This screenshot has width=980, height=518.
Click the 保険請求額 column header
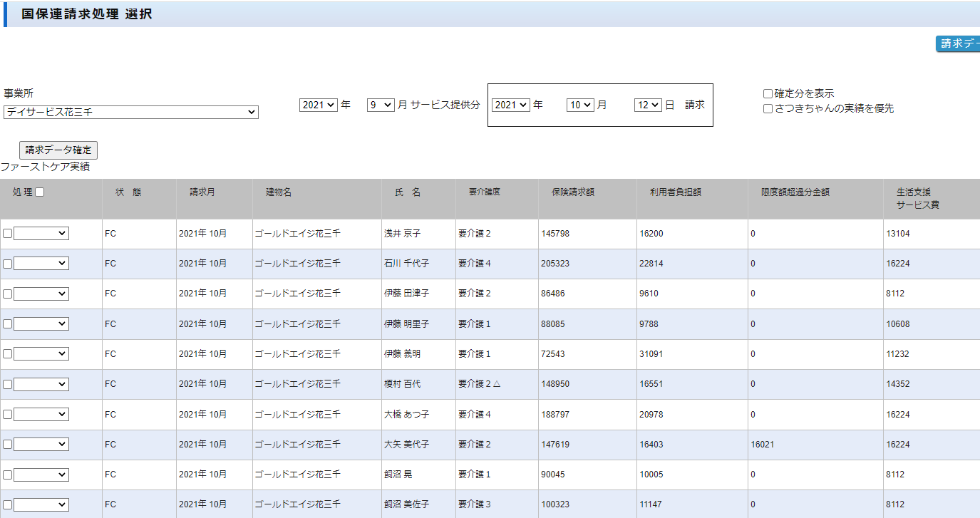click(572, 192)
